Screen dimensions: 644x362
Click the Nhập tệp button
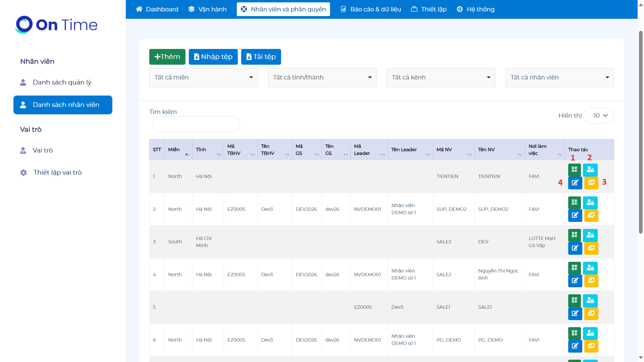pyautogui.click(x=213, y=57)
